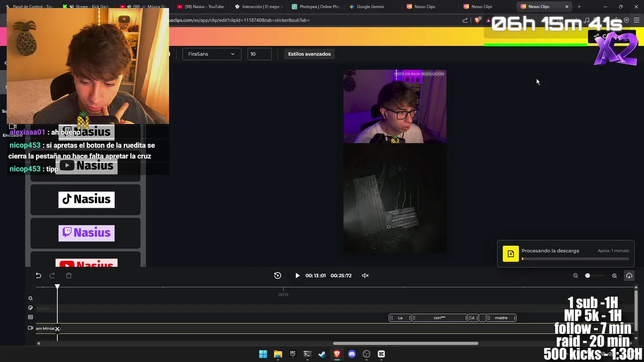Viewport: 644px width, 362px height.
Task: Select the caption block 'con***'
Action: tap(439, 318)
